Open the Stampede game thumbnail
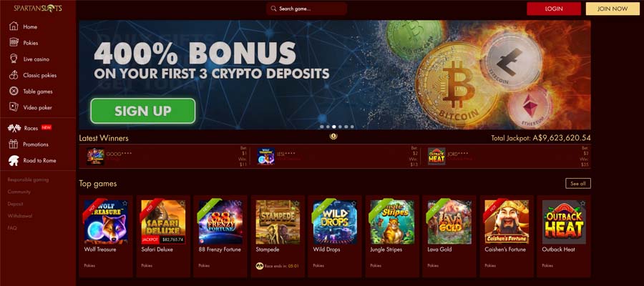 [x=278, y=222]
